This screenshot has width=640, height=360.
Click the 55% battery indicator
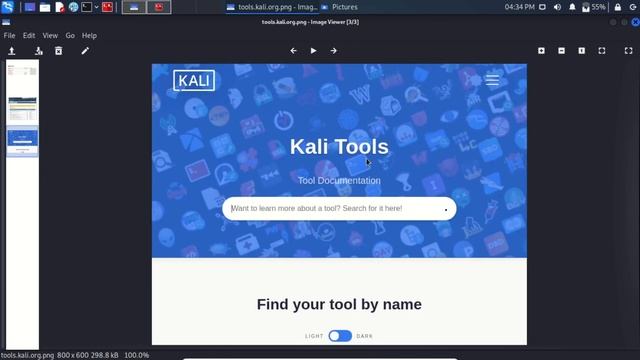(594, 7)
